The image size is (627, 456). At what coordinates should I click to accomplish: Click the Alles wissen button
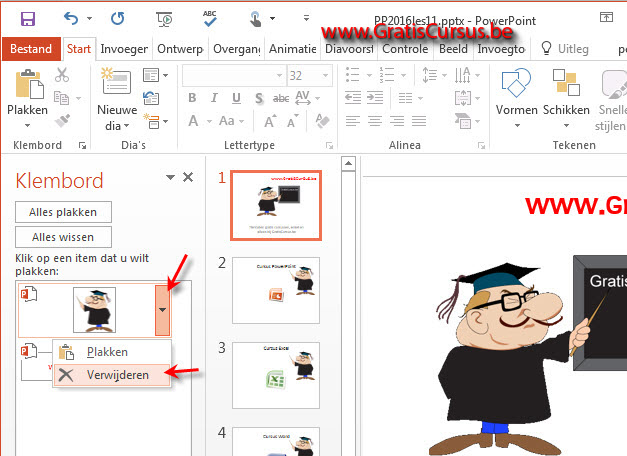63,237
